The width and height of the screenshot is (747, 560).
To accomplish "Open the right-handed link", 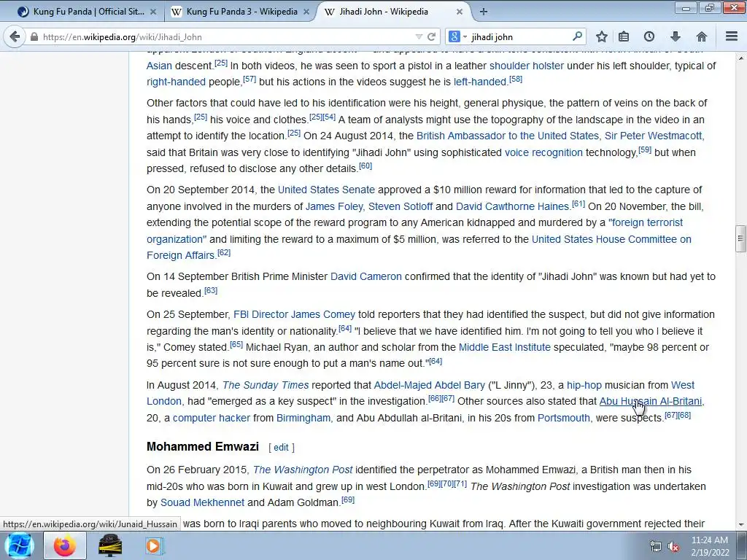I will pos(176,82).
